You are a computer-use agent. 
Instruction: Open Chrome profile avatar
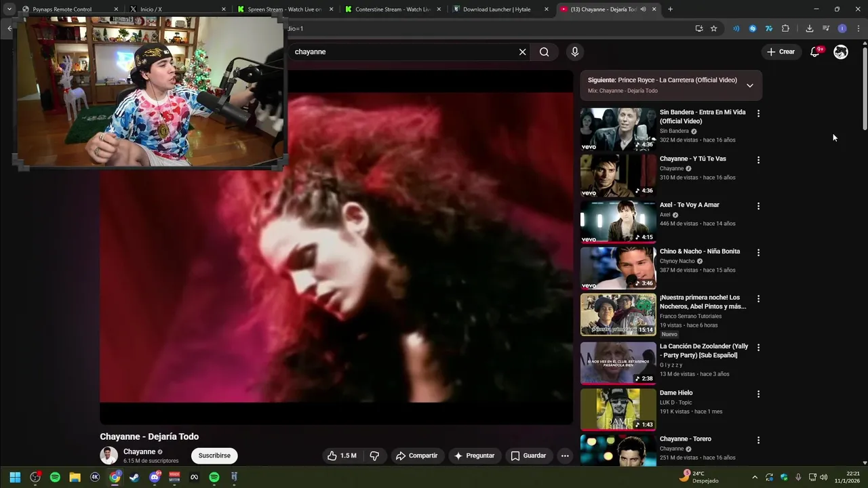point(842,28)
